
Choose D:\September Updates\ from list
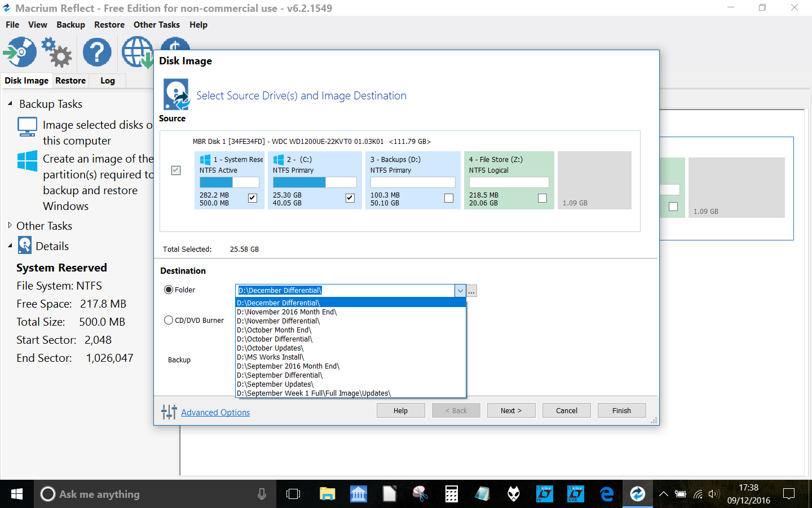[351, 384]
